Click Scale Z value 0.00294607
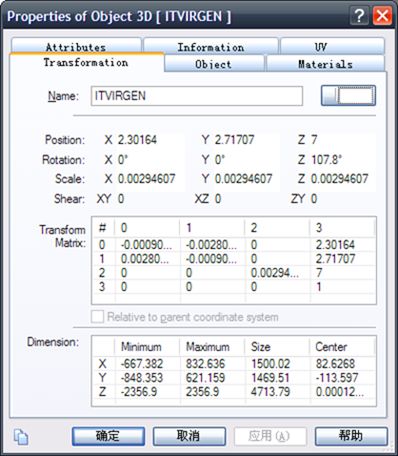Screen dimensions: 398x456 click(x=340, y=179)
